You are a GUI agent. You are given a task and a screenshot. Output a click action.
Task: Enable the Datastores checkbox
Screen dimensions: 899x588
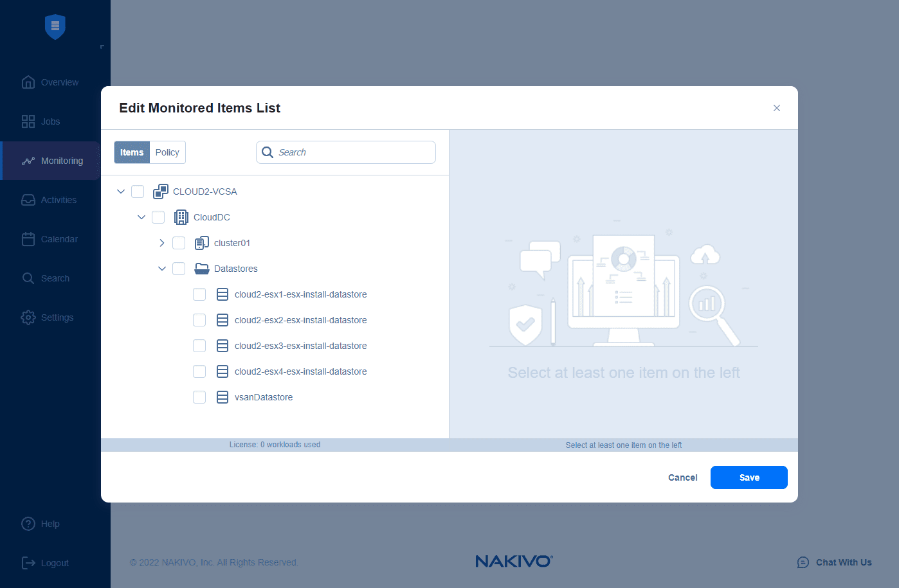[x=179, y=269]
